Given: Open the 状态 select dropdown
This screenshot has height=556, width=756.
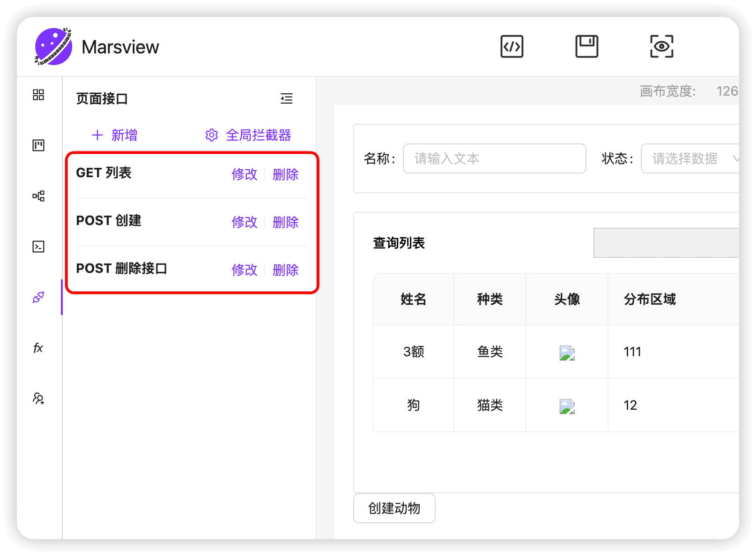Looking at the screenshot, I should pos(690,158).
